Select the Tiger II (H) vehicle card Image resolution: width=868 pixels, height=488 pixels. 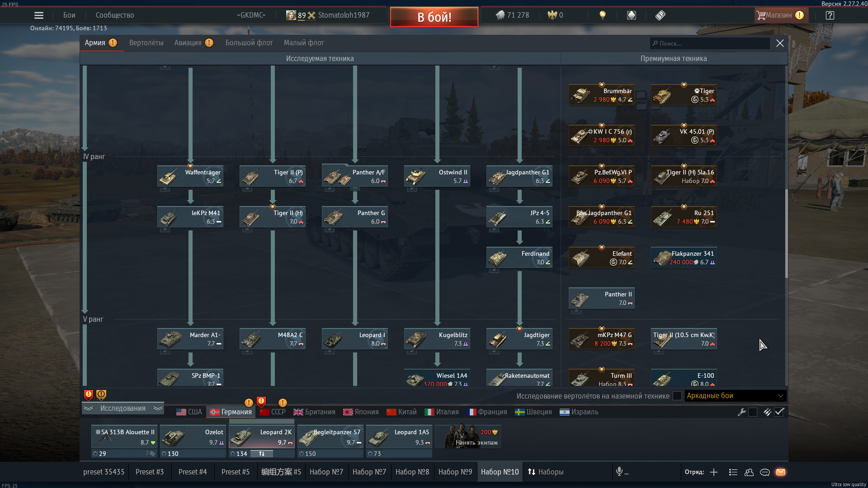click(273, 217)
